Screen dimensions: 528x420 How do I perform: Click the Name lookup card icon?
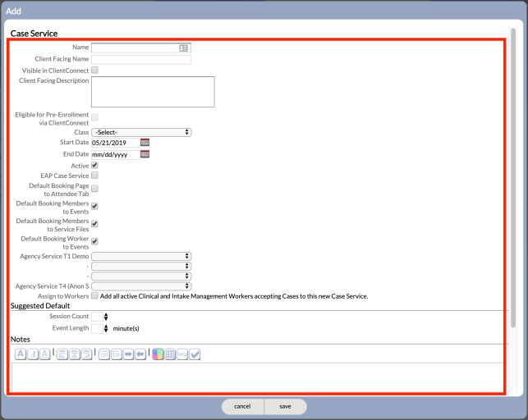[183, 48]
